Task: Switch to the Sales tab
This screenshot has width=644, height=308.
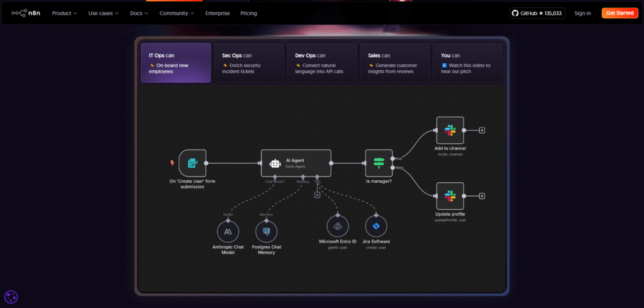Action: point(395,63)
